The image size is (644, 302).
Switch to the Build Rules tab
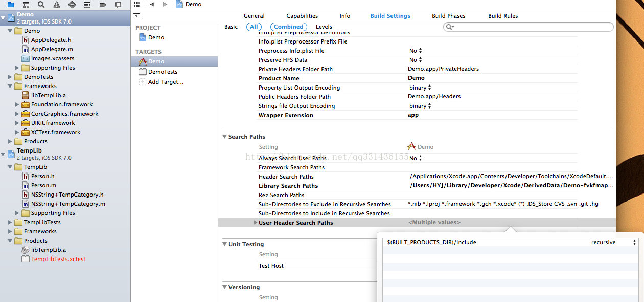click(x=503, y=16)
